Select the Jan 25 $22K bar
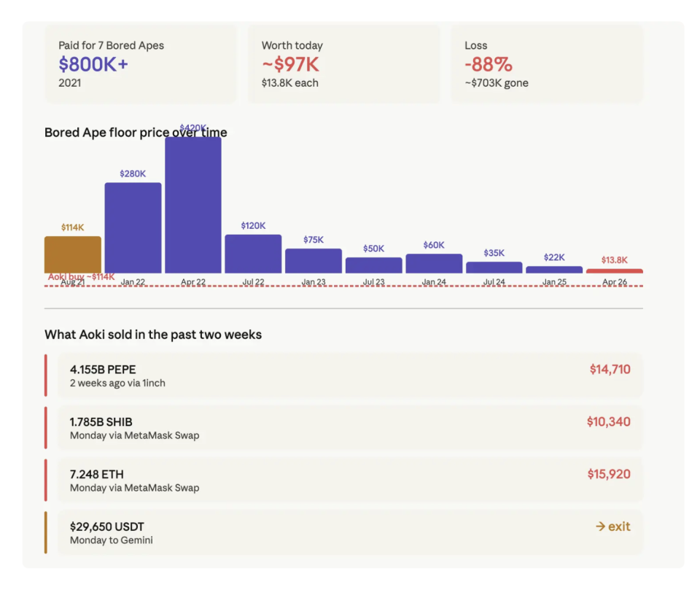The height and width of the screenshot is (595, 700). pos(554,270)
